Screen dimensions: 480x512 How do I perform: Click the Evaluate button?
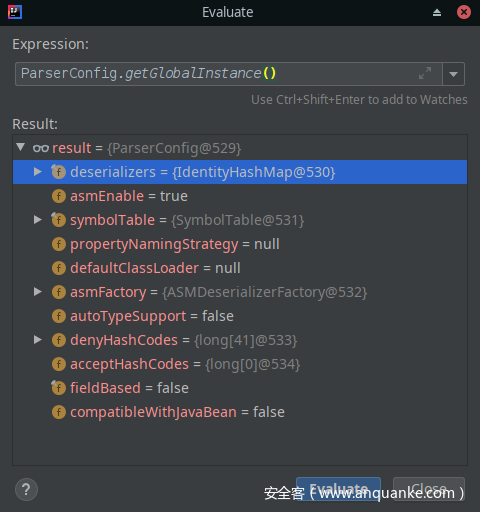[338, 489]
